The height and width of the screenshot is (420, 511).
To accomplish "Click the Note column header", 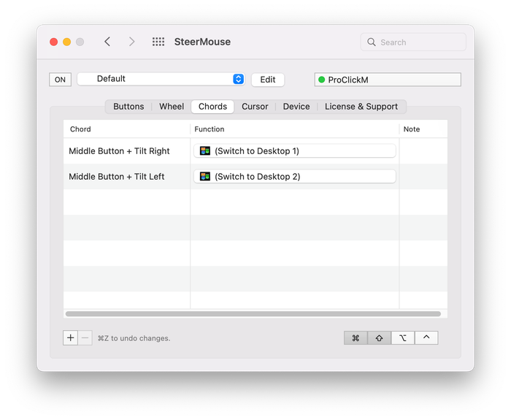I will [x=423, y=129].
